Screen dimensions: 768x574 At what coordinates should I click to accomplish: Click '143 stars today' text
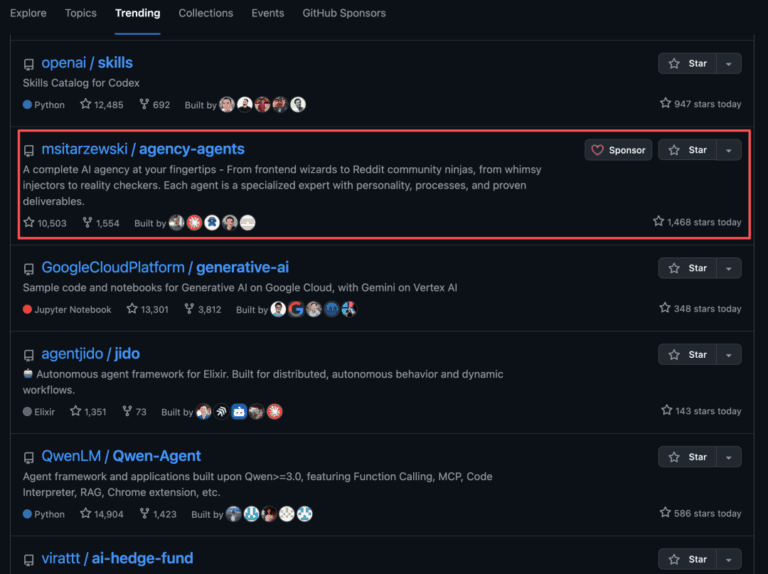pyautogui.click(x=701, y=411)
